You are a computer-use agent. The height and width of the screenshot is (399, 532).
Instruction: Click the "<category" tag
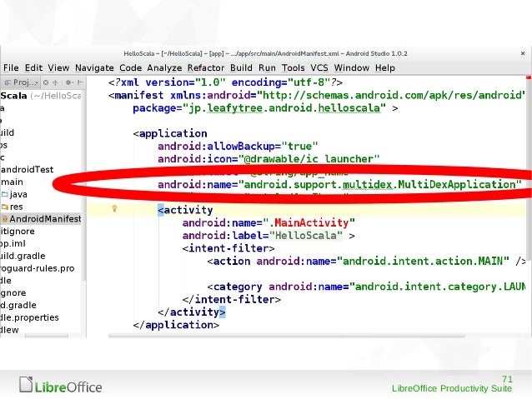pos(234,287)
